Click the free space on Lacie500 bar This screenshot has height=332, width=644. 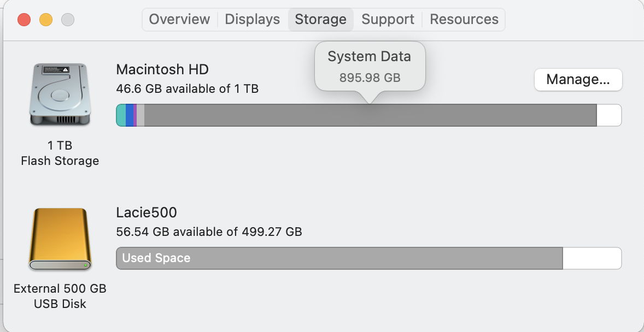coord(592,258)
